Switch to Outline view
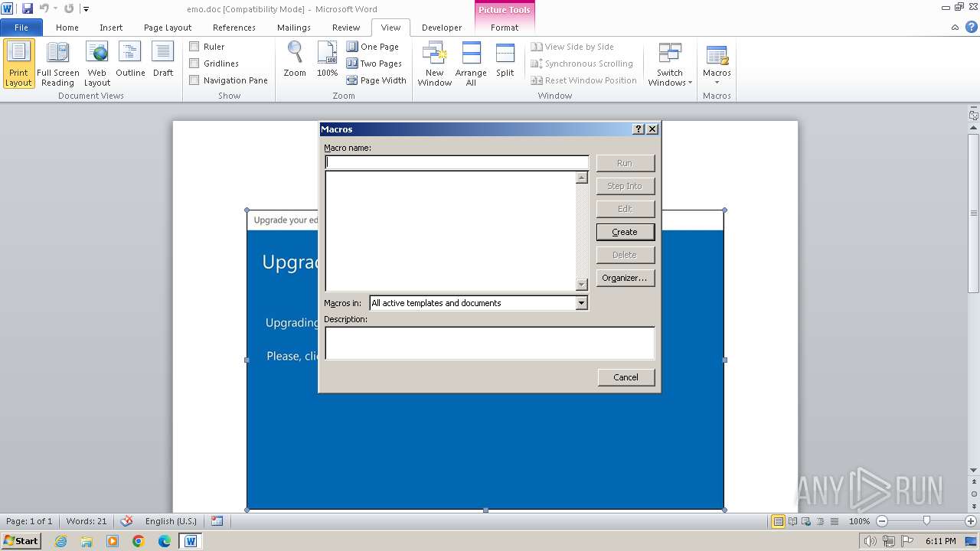980x551 pixels. pos(130,60)
